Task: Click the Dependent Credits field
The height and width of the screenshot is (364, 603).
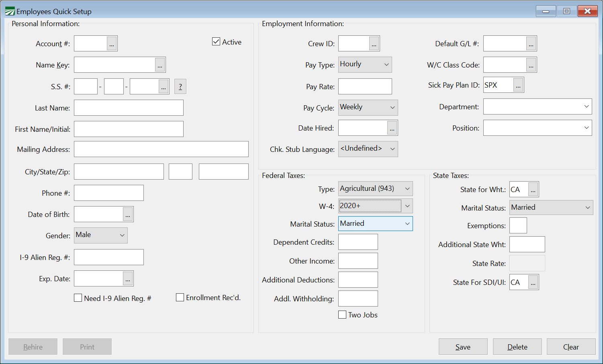Action: click(358, 242)
